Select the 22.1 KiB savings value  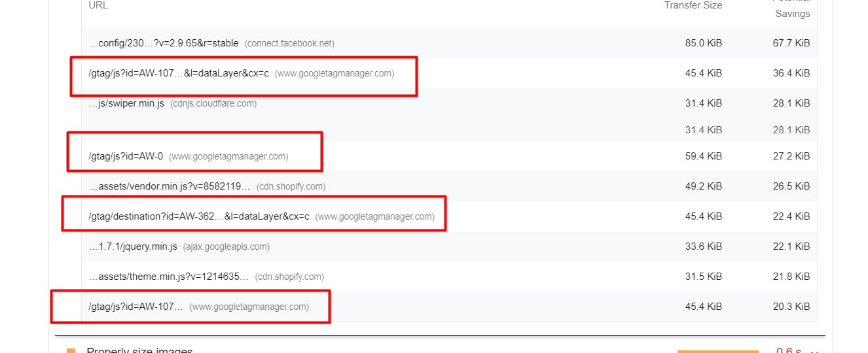(x=791, y=246)
